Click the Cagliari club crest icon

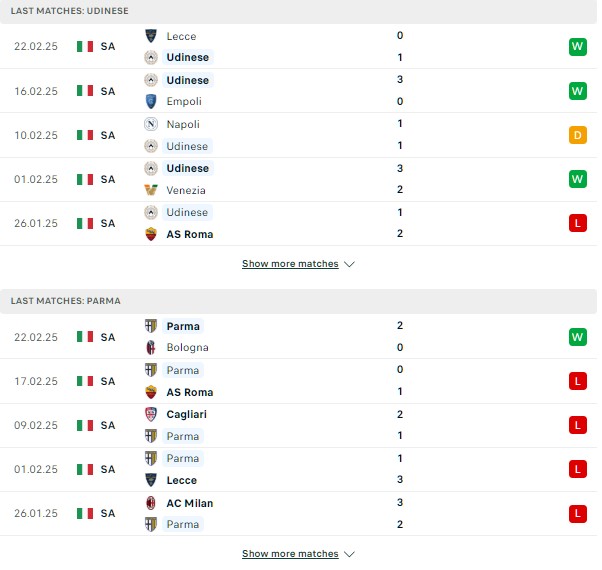[x=151, y=414]
